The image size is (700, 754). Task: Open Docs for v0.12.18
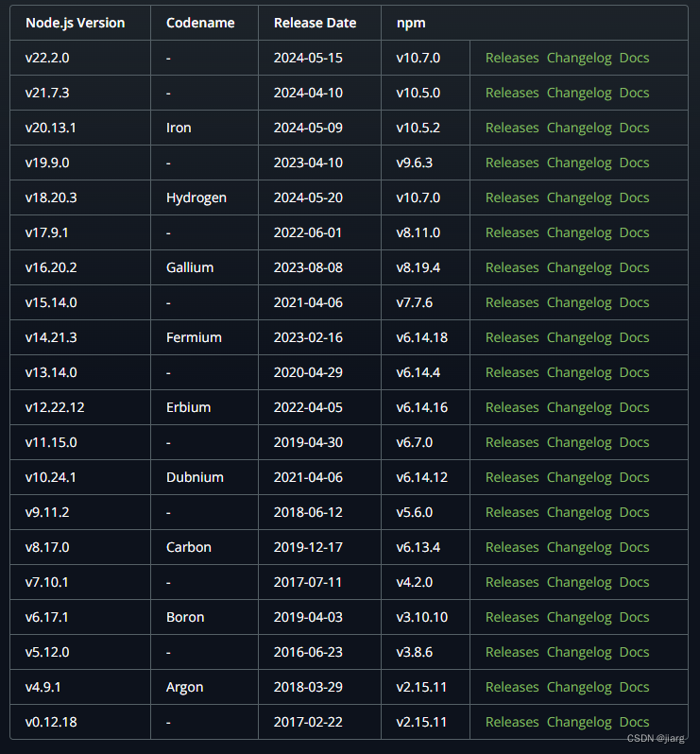[634, 722]
